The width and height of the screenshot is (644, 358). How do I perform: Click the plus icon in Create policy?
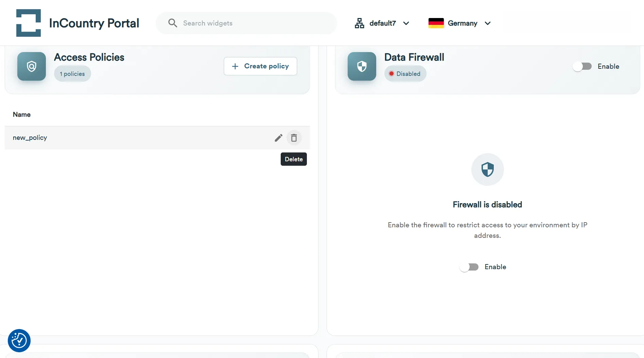[x=235, y=66]
